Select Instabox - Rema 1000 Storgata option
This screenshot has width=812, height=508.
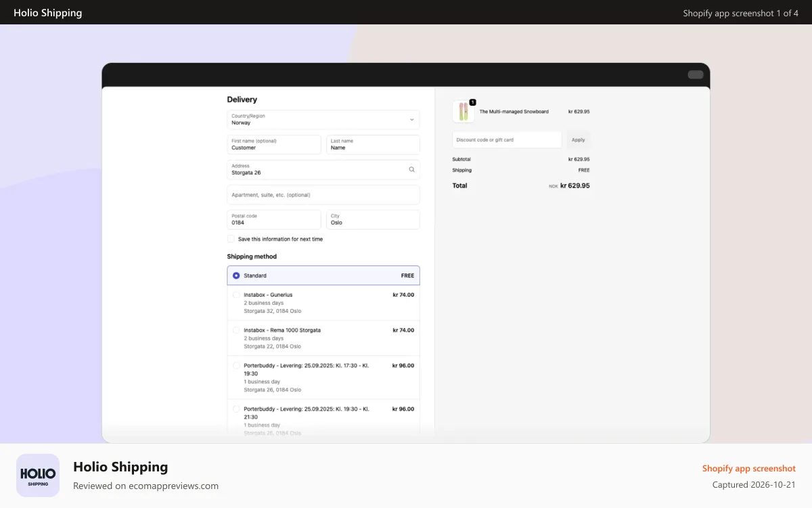pos(323,338)
